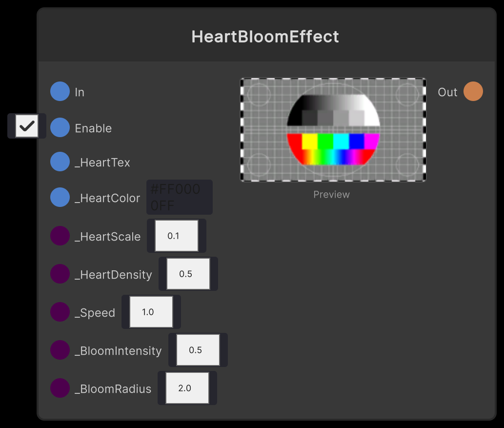Select the Preview label
The width and height of the screenshot is (504, 428).
331,194
